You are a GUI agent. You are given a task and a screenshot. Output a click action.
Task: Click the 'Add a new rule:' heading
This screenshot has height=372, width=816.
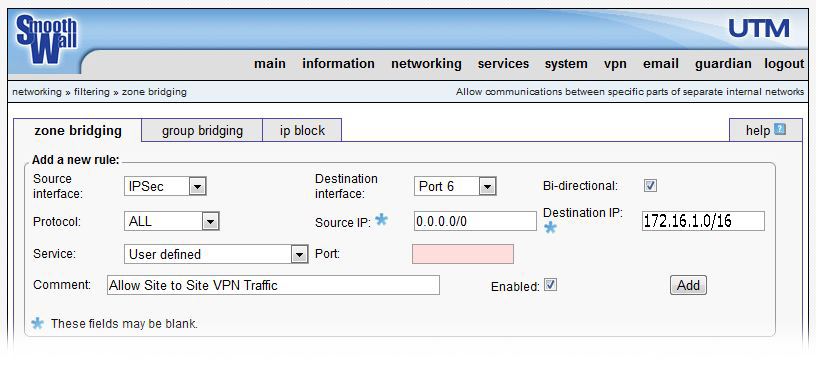click(75, 160)
